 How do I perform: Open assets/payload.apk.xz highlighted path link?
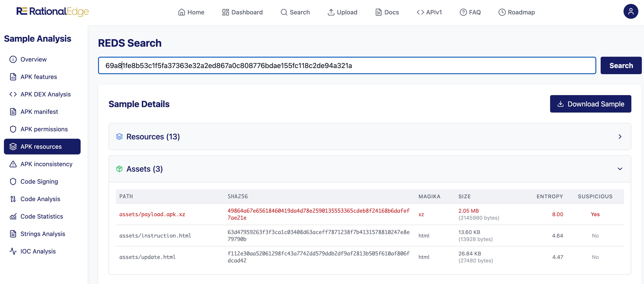coord(152,214)
